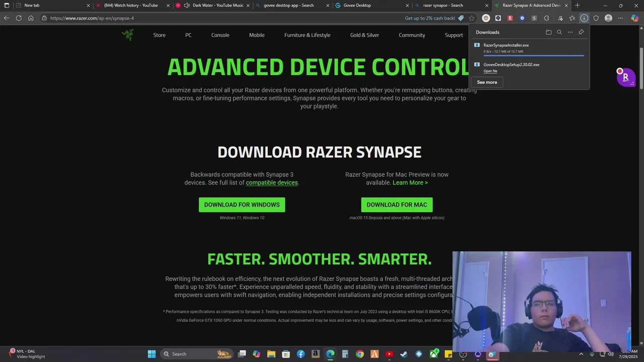The height and width of the screenshot is (362, 644).
Task: Search downloads using magnifier icon
Action: (559, 32)
